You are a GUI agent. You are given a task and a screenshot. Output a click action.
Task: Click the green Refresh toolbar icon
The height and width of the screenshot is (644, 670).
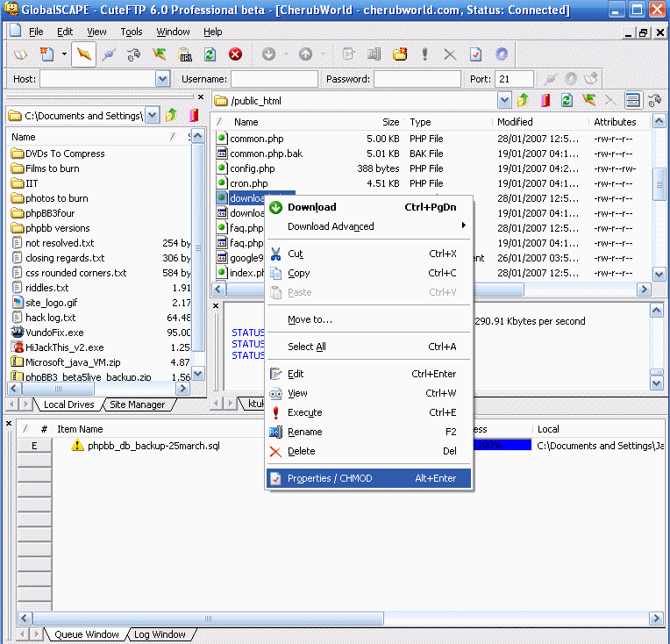tap(210, 54)
